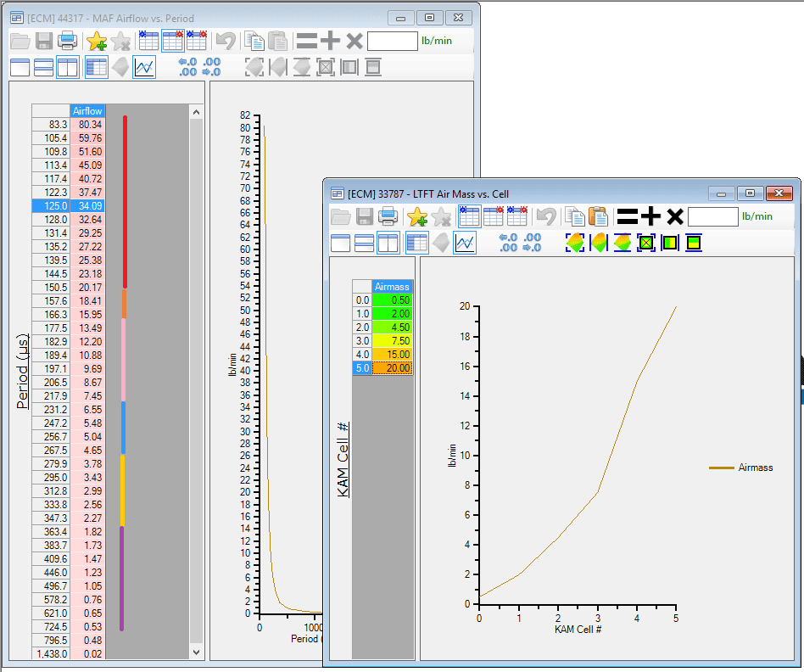
Task: Select Airflow cell 1.82
Action: pos(87,531)
